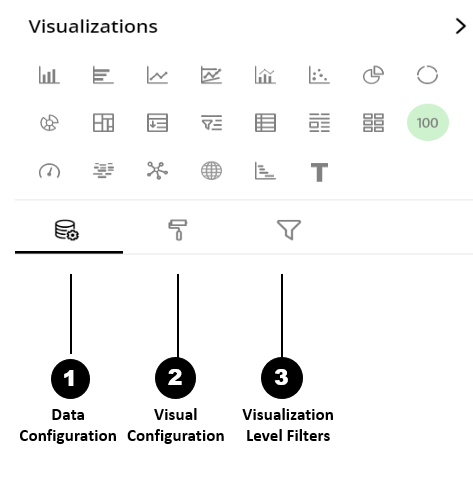Choose the area chart visualization
473x490 pixels.
point(211,75)
